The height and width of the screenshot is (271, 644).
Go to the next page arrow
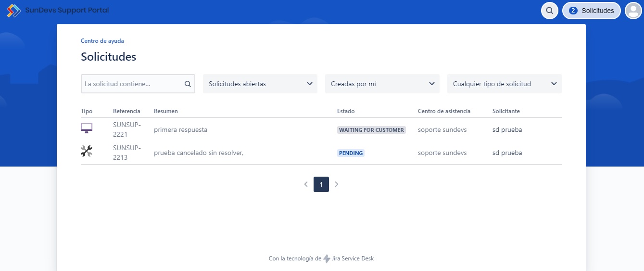[337, 184]
